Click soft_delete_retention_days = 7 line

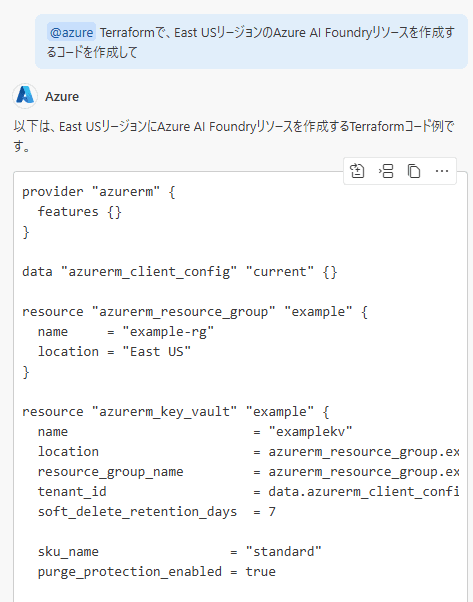pos(157,511)
